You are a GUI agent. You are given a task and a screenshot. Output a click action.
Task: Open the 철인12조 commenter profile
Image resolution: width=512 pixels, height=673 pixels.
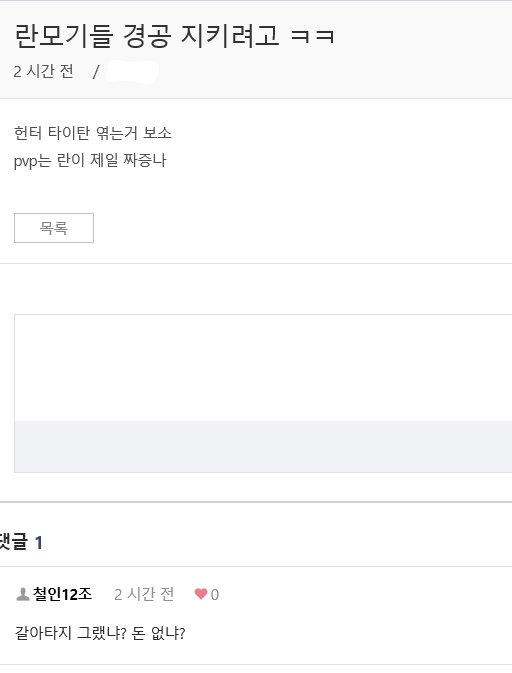point(62,594)
